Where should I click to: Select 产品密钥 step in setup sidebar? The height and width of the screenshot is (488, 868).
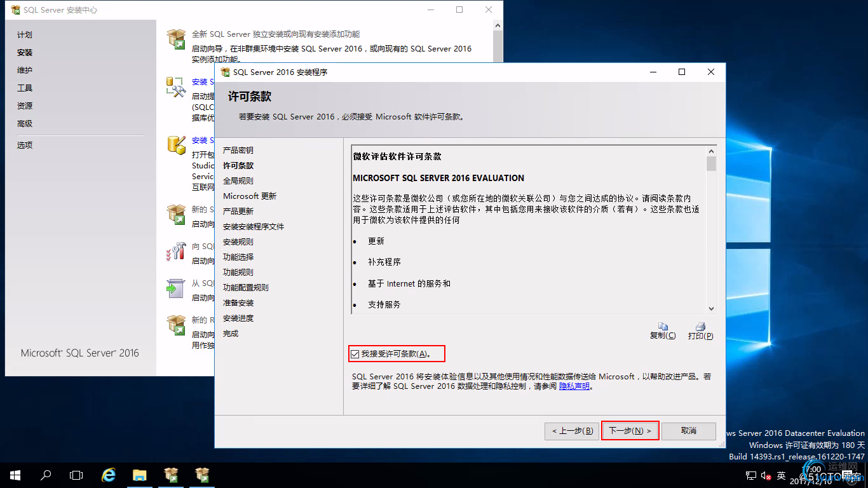[238, 150]
